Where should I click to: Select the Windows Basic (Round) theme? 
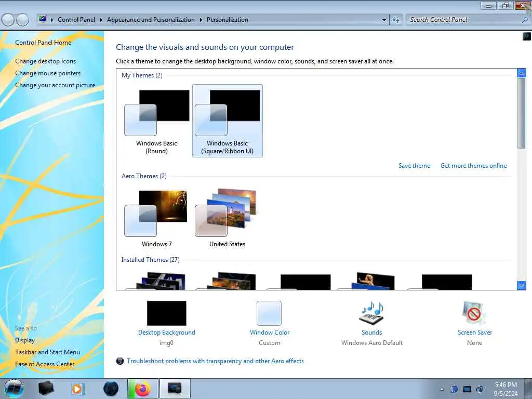pos(157,121)
